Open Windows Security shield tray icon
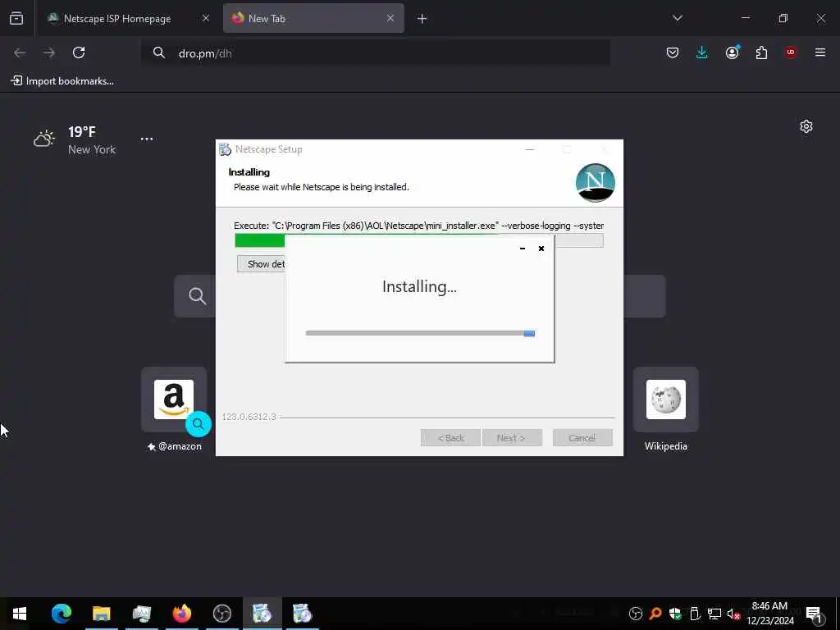 point(675,614)
